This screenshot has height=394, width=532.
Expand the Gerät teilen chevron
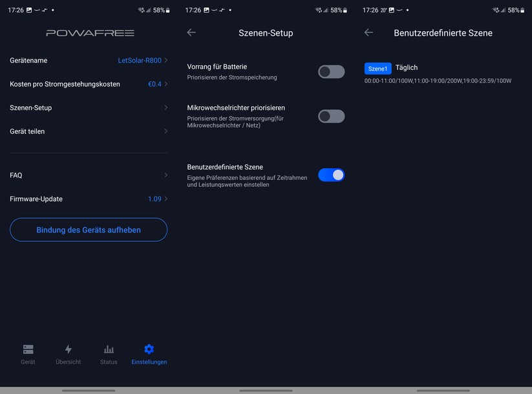pos(166,131)
